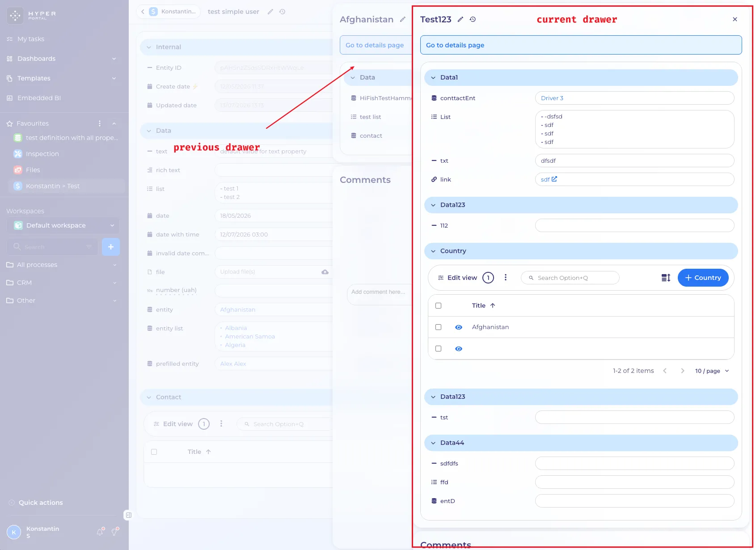Screen dimensions: 756x550
Task: Open external link icon next to sdf
Action: point(554,179)
